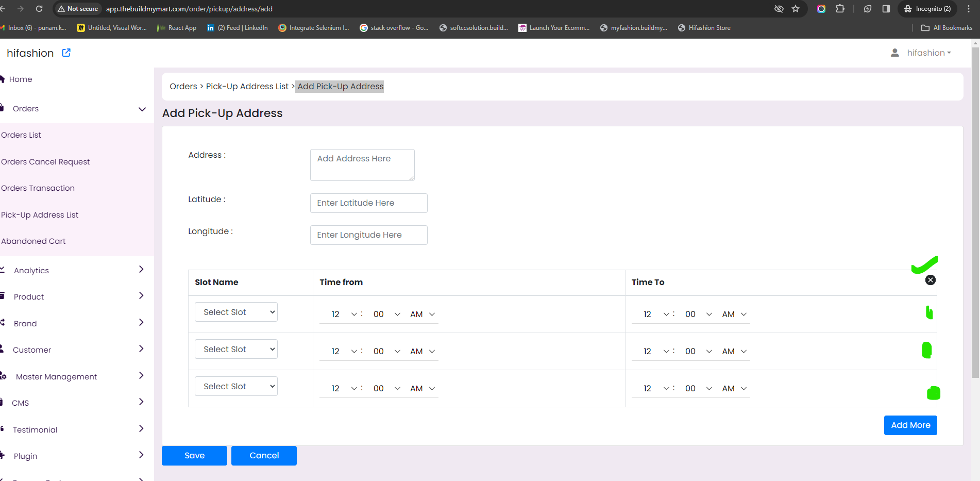Open the All Bookmarks folder

tap(947, 28)
